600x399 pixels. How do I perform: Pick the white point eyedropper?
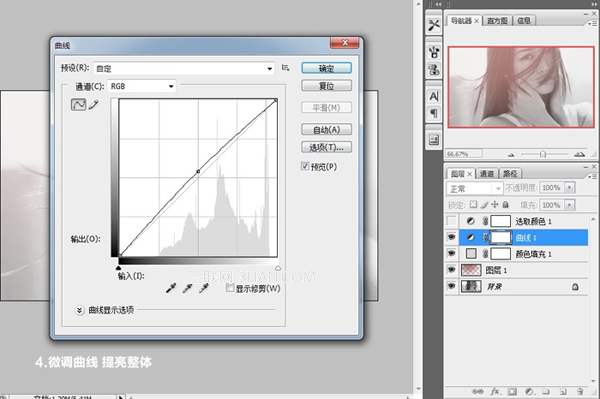coord(204,288)
